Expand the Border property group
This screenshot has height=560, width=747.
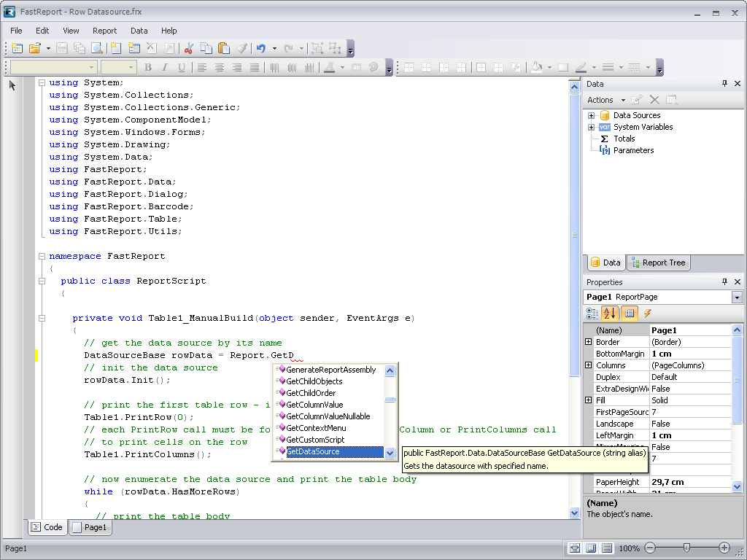pos(589,342)
